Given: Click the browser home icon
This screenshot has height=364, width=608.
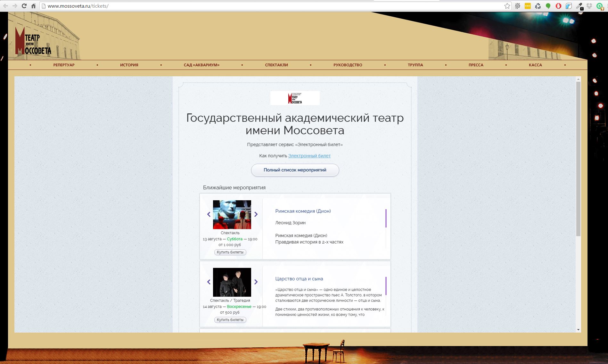Looking at the screenshot, I should tap(33, 6).
